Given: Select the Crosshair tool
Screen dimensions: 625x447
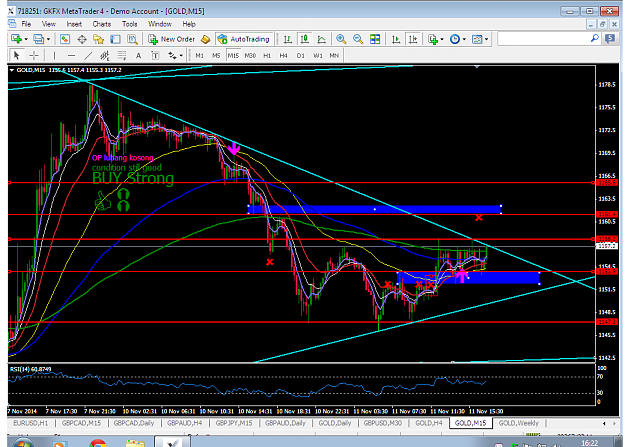Looking at the screenshot, I should (34, 55).
